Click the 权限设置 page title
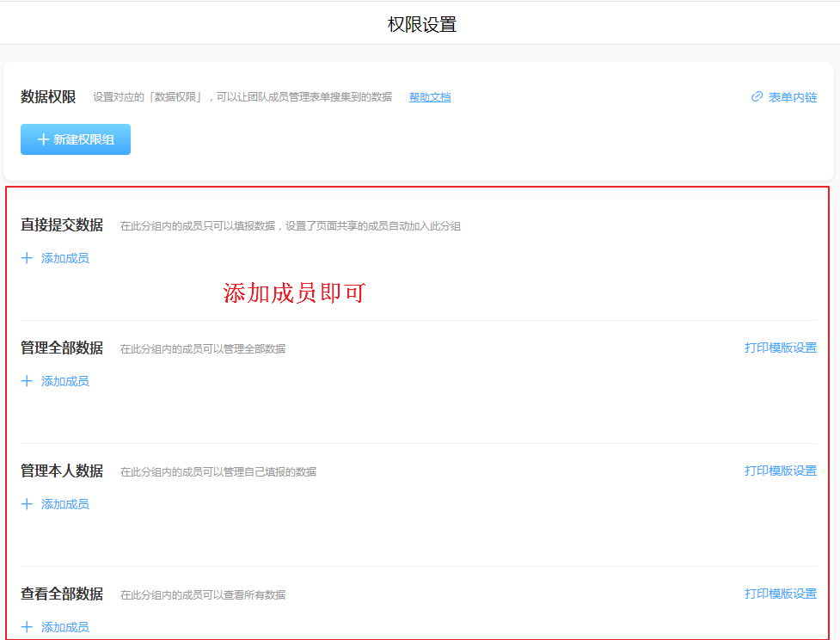840x640 pixels. tap(421, 24)
